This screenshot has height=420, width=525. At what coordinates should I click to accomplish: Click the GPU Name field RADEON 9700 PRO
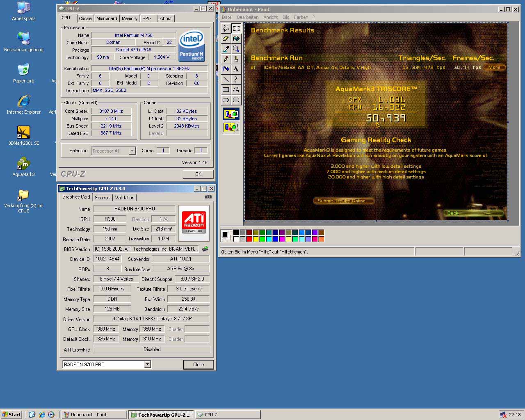135,209
